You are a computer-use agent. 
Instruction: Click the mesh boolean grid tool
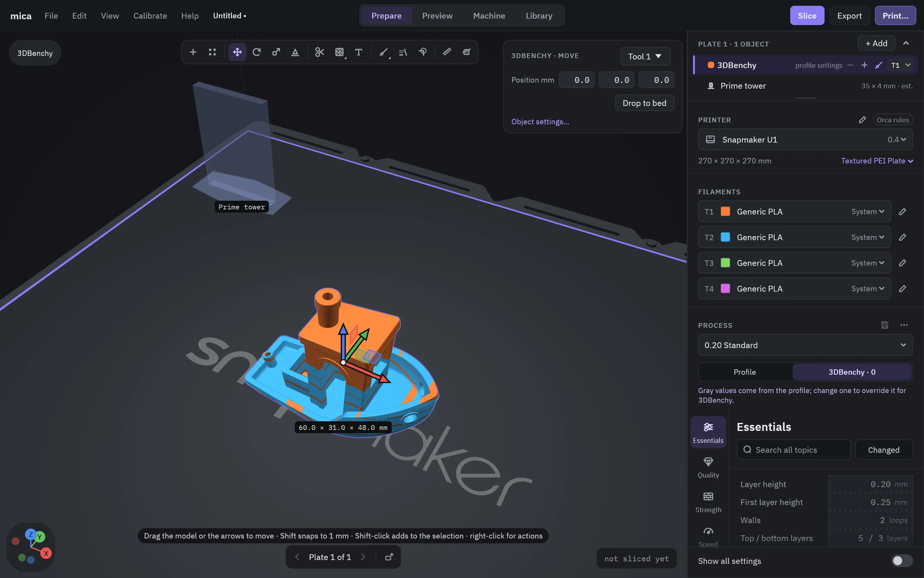pyautogui.click(x=339, y=52)
